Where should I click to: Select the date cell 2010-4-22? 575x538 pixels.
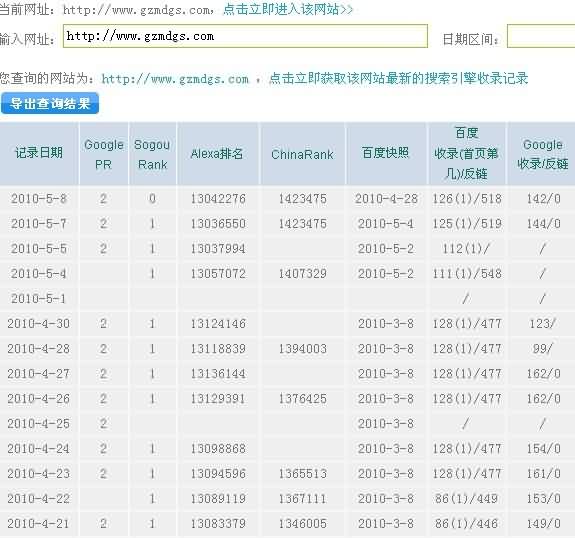click(39, 498)
